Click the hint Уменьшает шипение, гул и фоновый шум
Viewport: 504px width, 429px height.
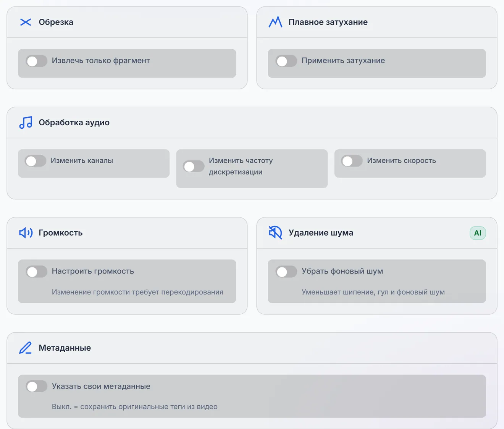(x=373, y=292)
